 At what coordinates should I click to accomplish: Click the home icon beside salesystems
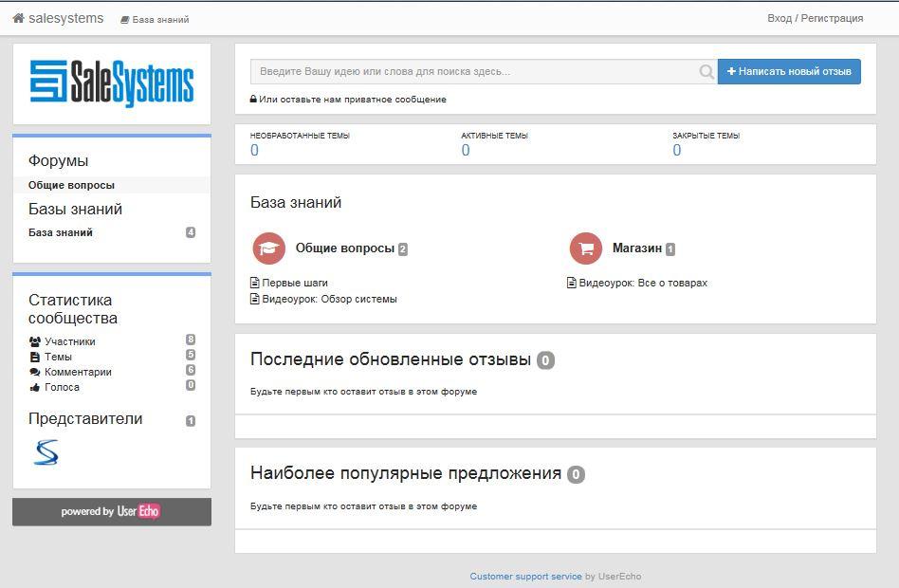tap(18, 18)
